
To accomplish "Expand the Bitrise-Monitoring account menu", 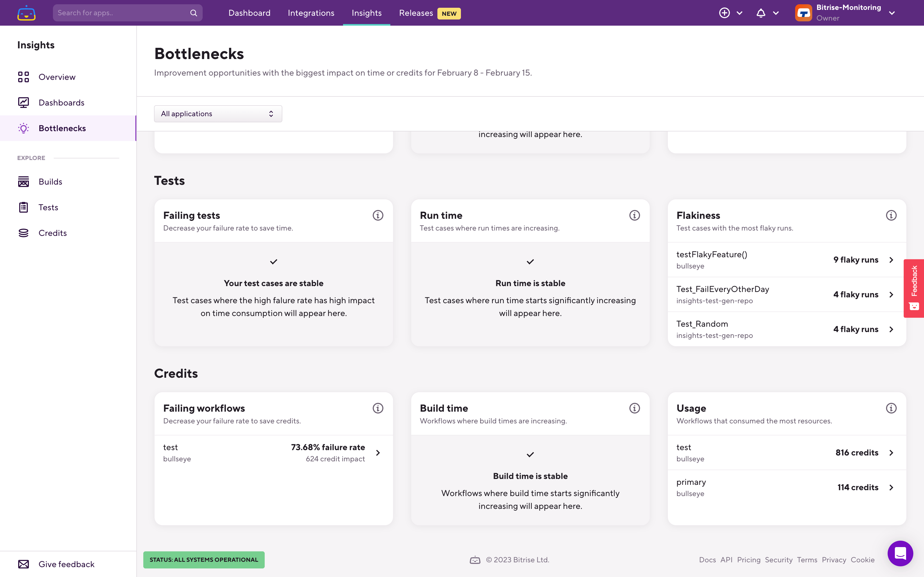I will [x=892, y=13].
